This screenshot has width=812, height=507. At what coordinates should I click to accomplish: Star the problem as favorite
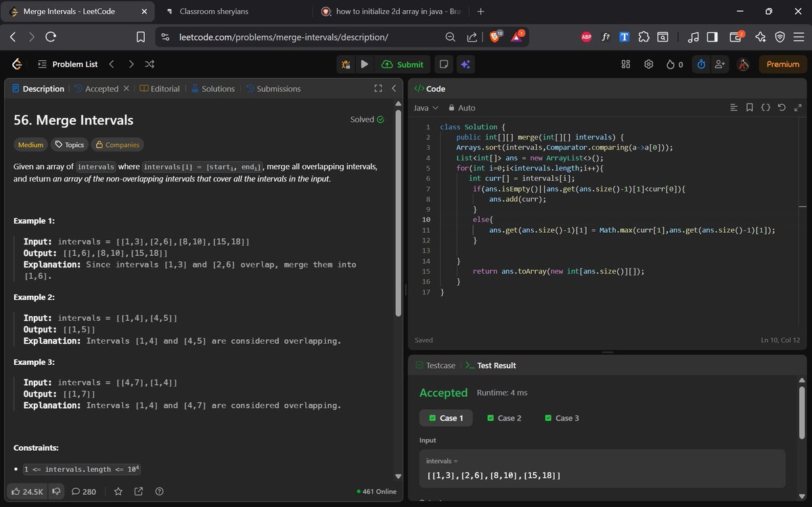click(x=118, y=491)
